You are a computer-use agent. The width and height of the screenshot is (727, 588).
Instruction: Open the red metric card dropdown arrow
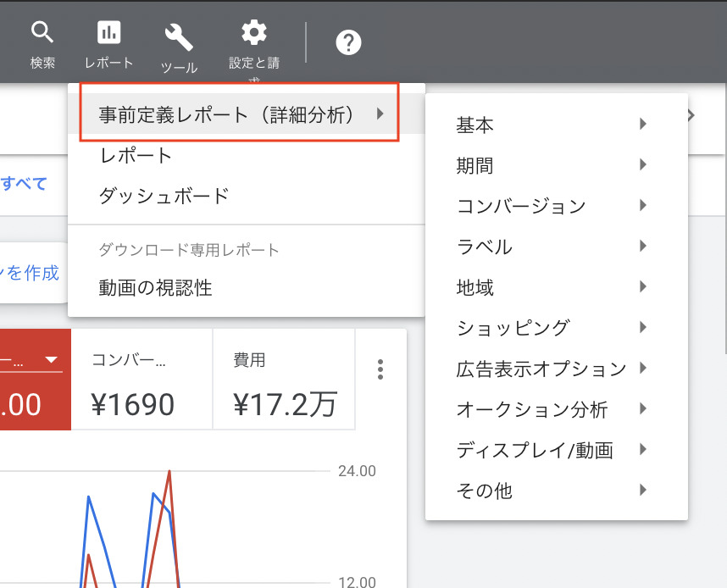(53, 360)
